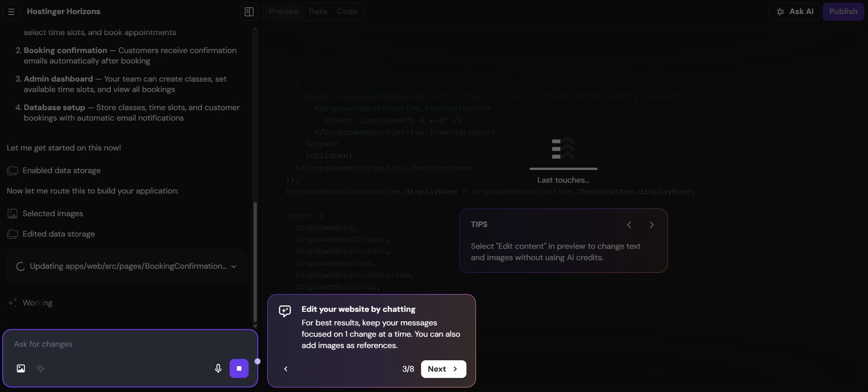Image resolution: width=868 pixels, height=392 pixels.
Task: Go back to previous tutorial step
Action: point(286,369)
